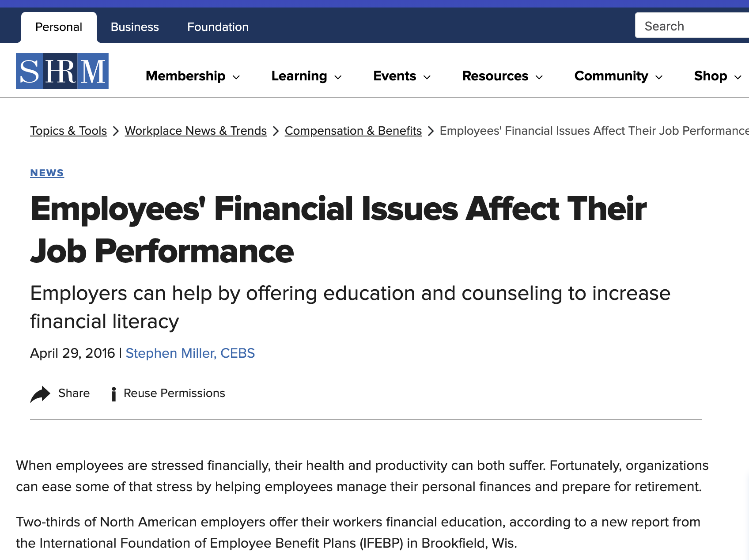Open Topics & Tools breadcrumb link
The height and width of the screenshot is (560, 749).
(x=68, y=131)
